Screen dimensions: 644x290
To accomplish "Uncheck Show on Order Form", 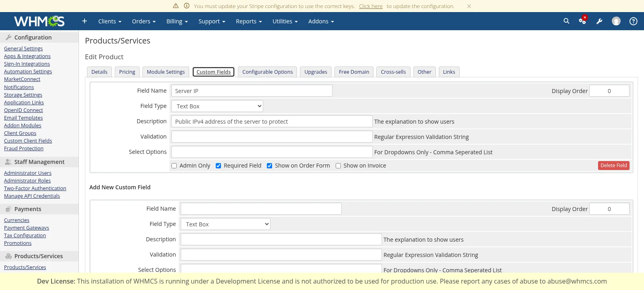I will point(269,166).
